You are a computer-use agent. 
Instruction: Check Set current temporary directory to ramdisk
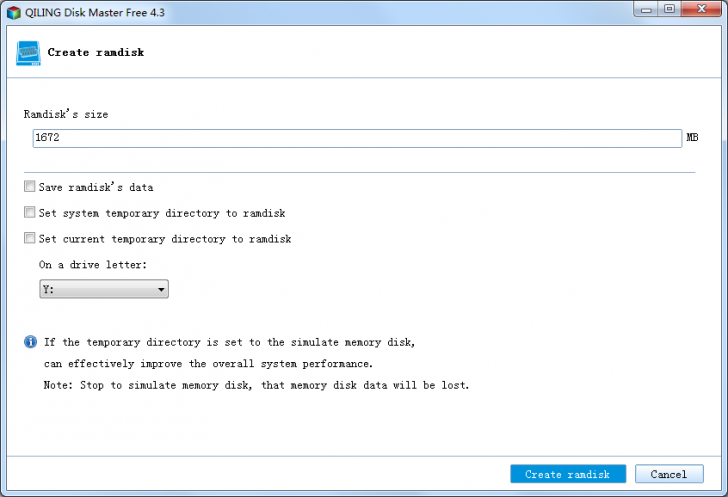point(30,238)
